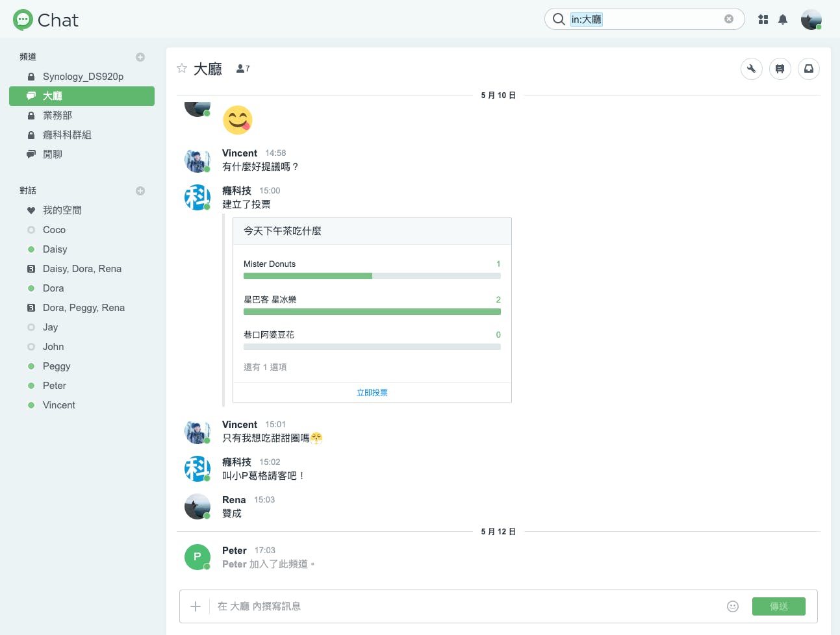
Task: Star the 大廳 channel as favorite
Action: click(182, 68)
